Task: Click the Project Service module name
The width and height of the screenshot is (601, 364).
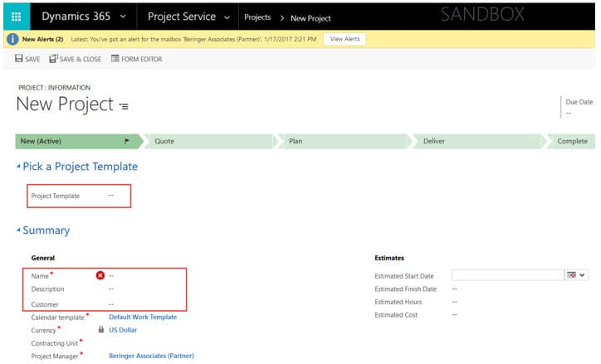Action: coord(182,17)
